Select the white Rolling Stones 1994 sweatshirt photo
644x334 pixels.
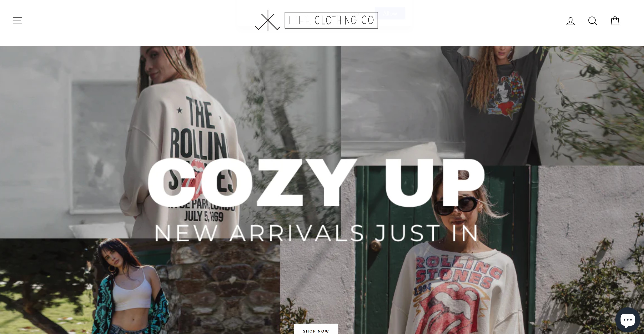pyautogui.click(x=462, y=250)
